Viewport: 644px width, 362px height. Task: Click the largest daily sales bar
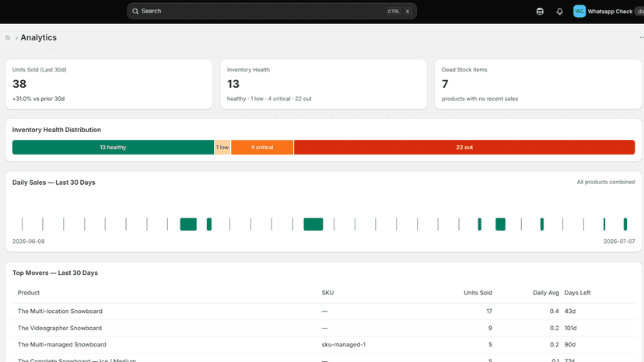313,224
